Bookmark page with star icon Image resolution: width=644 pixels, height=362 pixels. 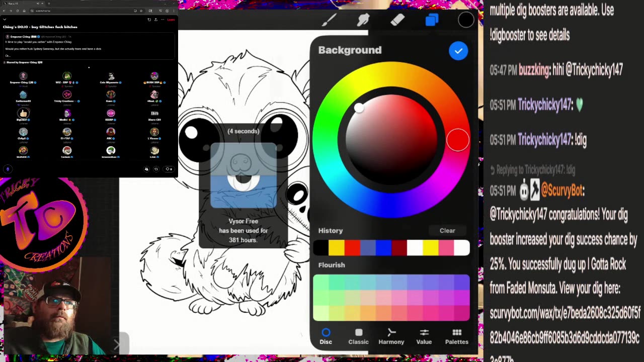[141, 11]
